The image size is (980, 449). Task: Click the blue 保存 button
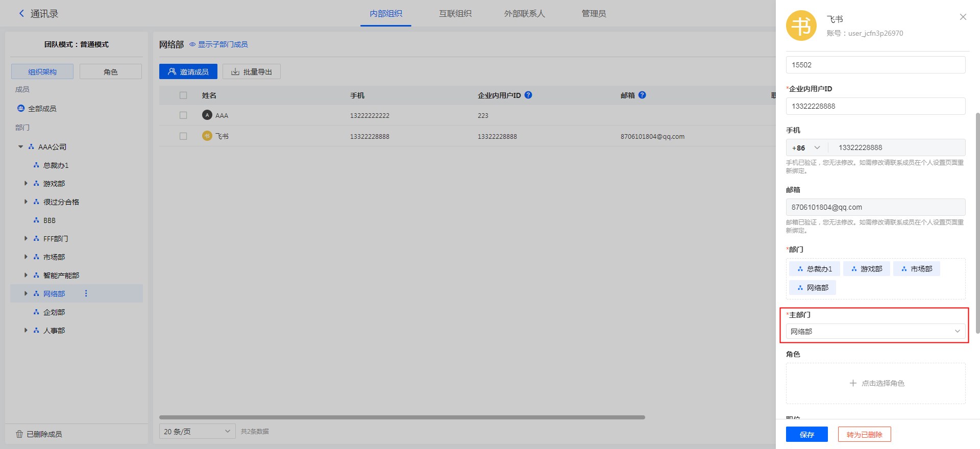pos(806,435)
